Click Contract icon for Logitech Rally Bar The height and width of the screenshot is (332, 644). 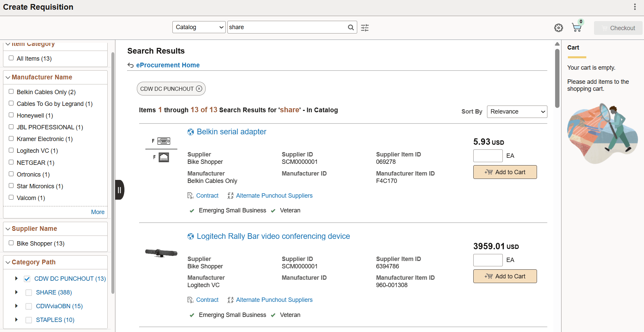(191, 300)
